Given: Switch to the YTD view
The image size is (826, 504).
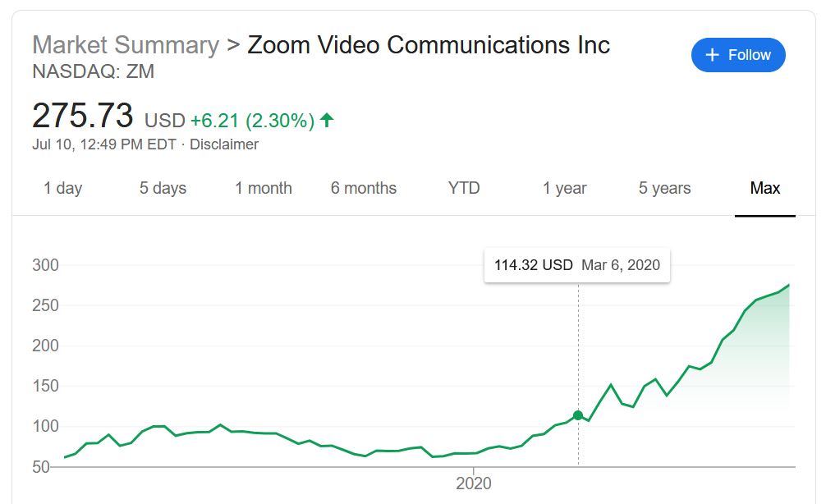Looking at the screenshot, I should pyautogui.click(x=464, y=188).
